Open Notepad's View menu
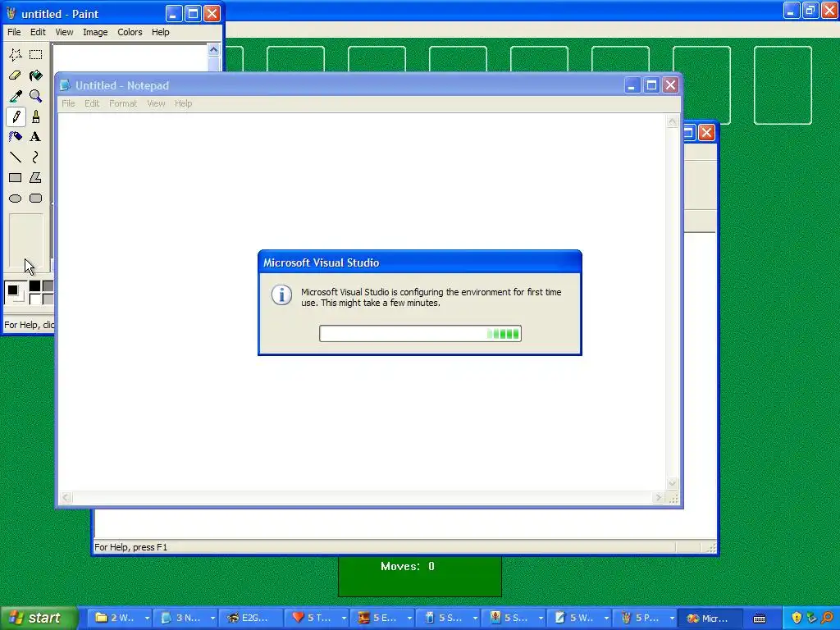This screenshot has width=840, height=630. point(156,103)
